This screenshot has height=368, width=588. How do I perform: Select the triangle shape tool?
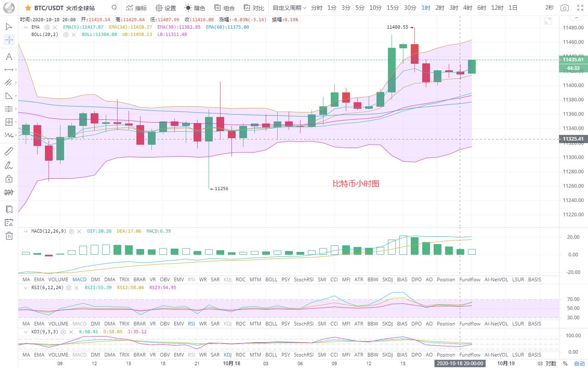[x=9, y=96]
